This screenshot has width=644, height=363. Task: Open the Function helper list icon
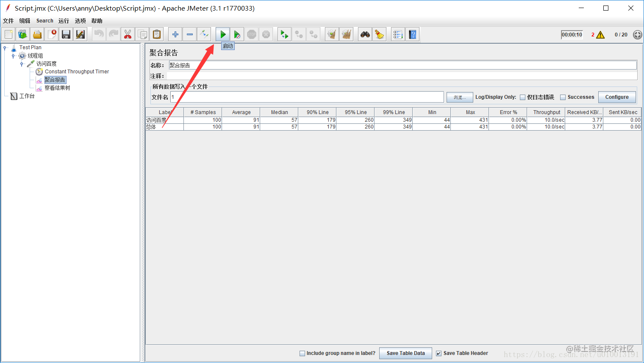pyautogui.click(x=398, y=34)
